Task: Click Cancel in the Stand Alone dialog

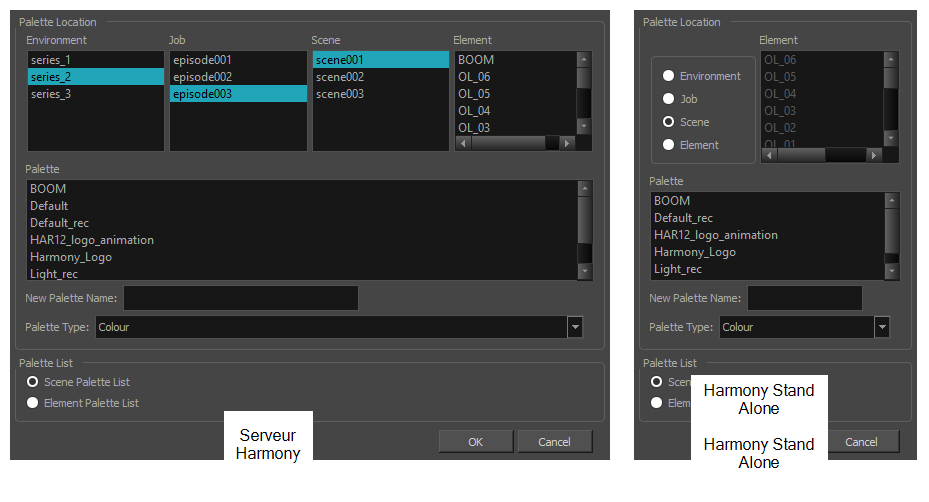Action: tap(862, 442)
